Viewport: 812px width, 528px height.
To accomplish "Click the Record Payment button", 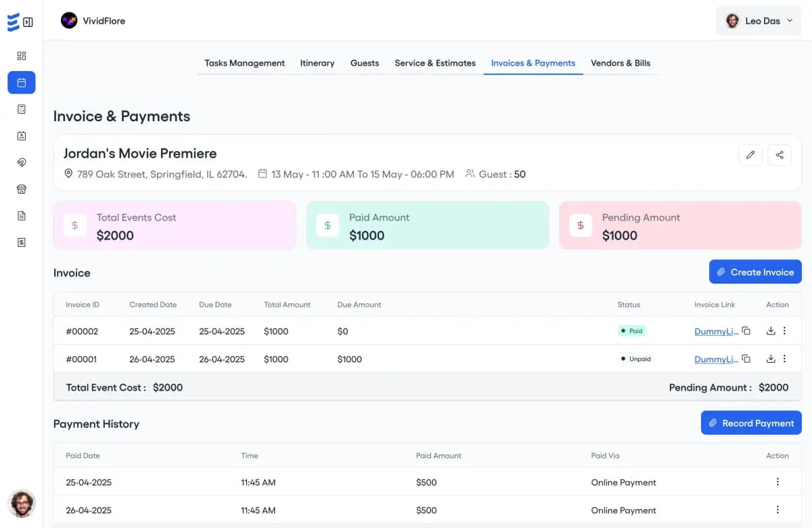I will click(x=751, y=422).
